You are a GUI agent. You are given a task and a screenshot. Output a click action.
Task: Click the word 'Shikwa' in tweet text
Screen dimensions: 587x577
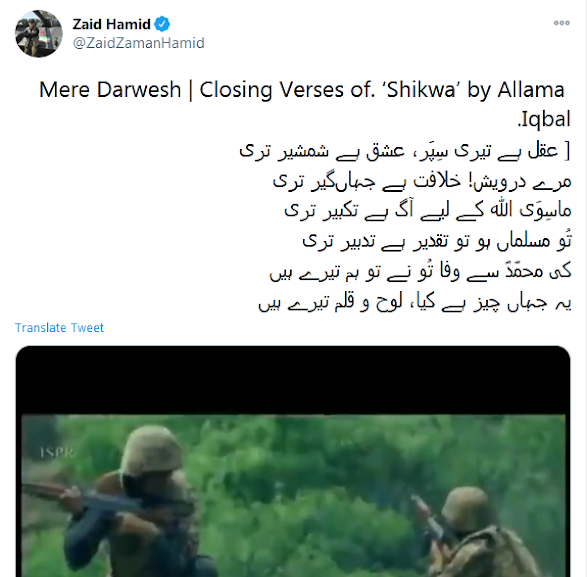421,90
